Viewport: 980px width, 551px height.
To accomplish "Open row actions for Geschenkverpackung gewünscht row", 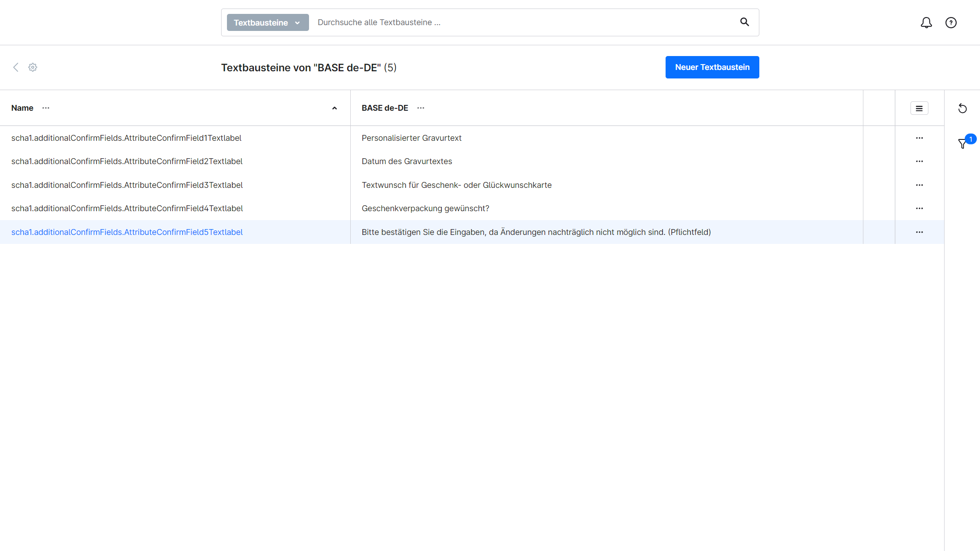I will point(919,208).
